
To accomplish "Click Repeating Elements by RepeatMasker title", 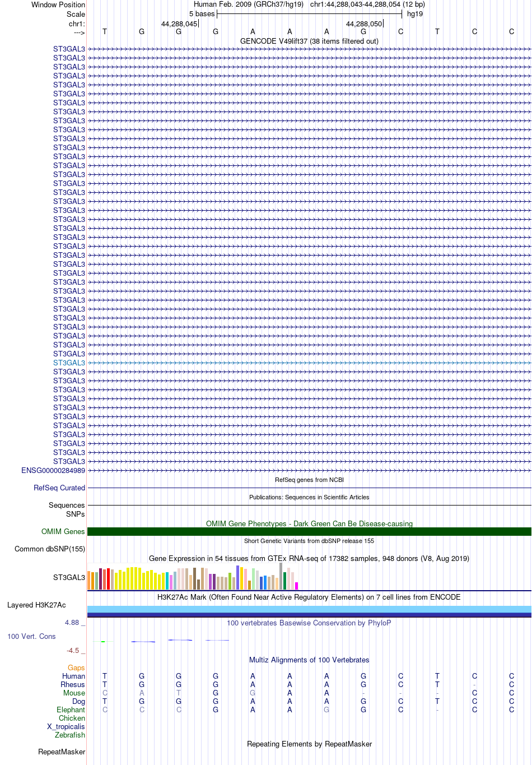I will tap(309, 744).
